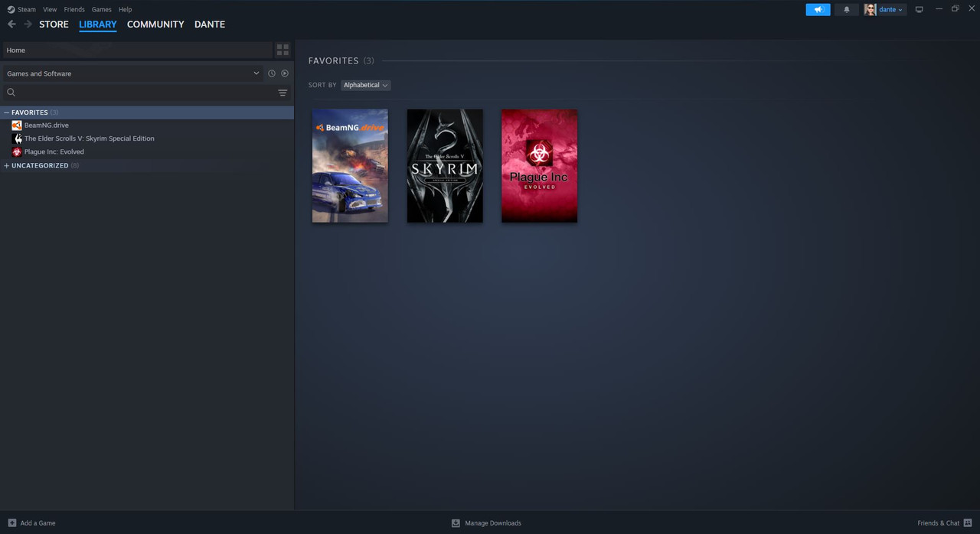Click the BeamNG.drive sidebar icon
Image resolution: width=980 pixels, height=534 pixels.
(17, 125)
